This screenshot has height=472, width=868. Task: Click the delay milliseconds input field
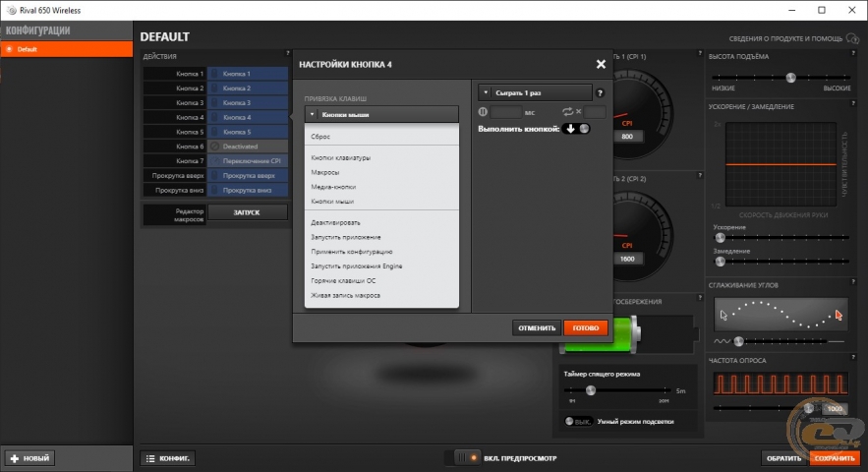click(x=505, y=112)
